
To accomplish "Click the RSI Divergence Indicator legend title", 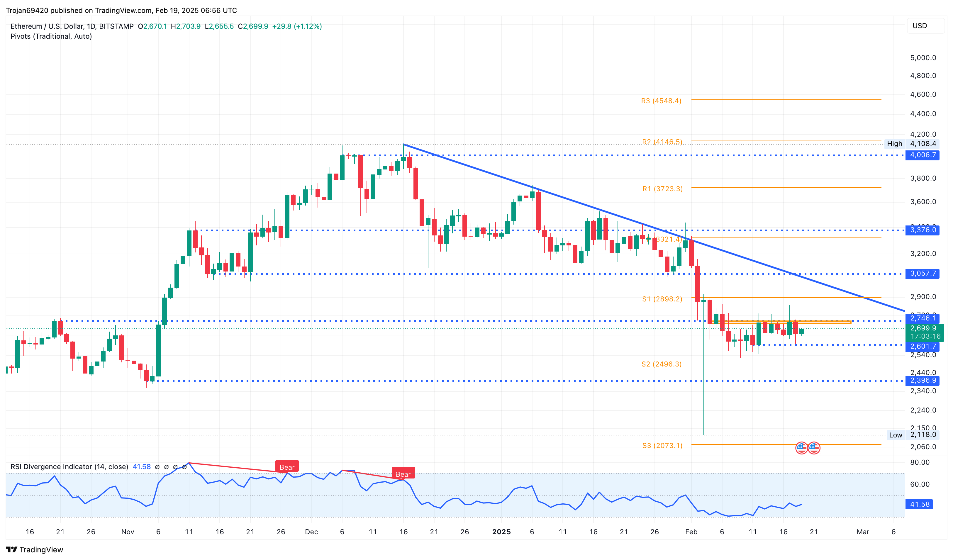I will [69, 466].
